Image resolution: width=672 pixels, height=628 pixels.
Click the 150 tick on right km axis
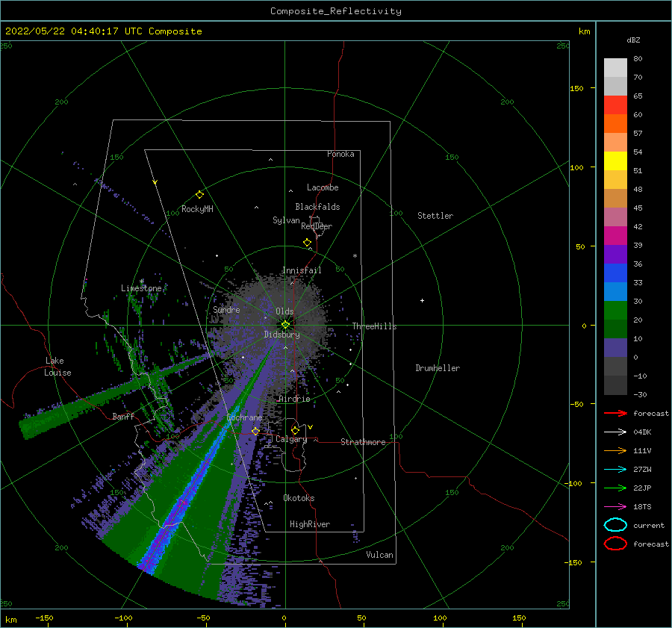[x=576, y=88]
